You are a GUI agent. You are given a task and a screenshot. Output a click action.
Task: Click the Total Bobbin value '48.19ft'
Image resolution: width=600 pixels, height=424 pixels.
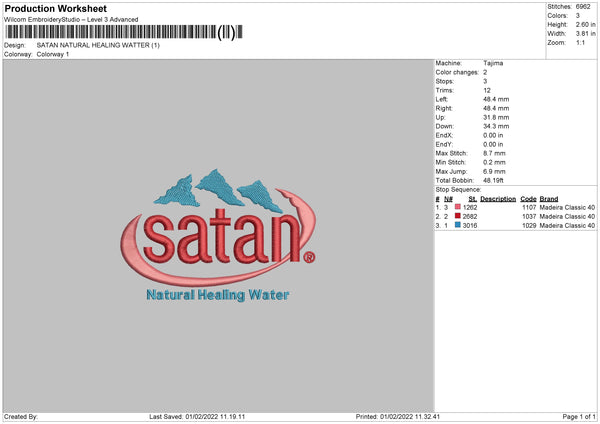click(493, 180)
